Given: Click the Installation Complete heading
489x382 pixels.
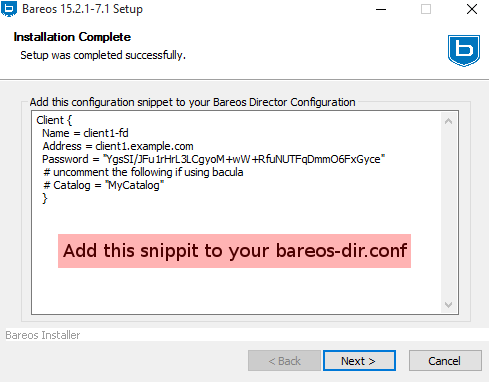Looking at the screenshot, I should point(72,37).
